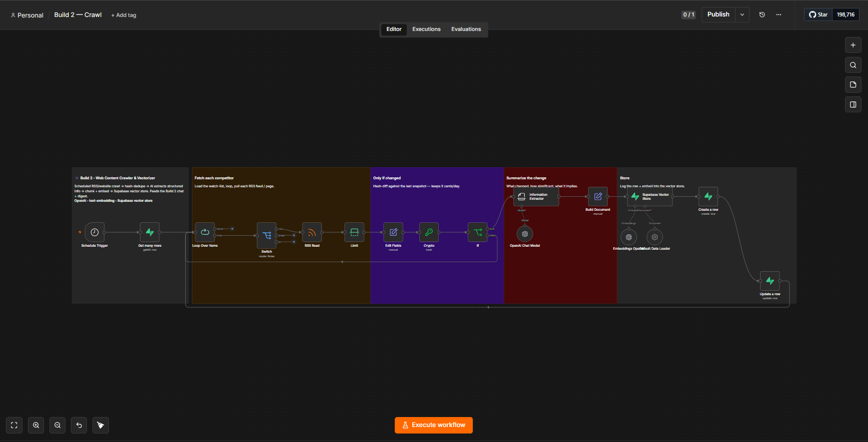The image size is (868, 442).
Task: Select the If node
Action: [478, 232]
